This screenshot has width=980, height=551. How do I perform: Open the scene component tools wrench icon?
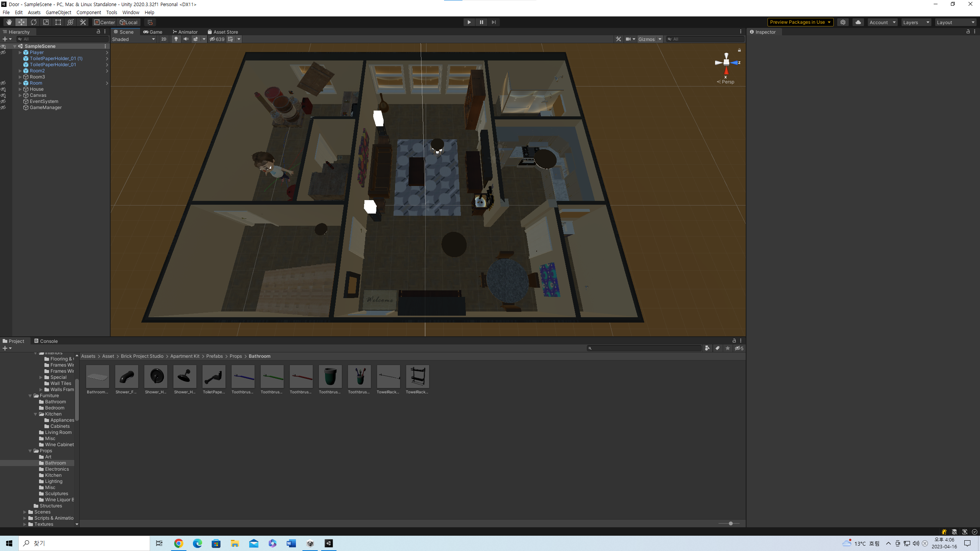tap(618, 39)
